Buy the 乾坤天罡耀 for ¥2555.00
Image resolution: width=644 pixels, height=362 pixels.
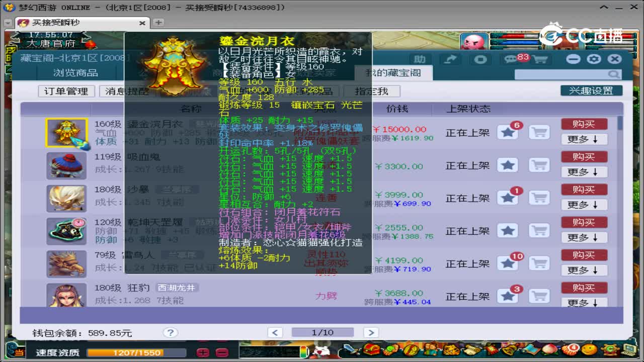(584, 222)
